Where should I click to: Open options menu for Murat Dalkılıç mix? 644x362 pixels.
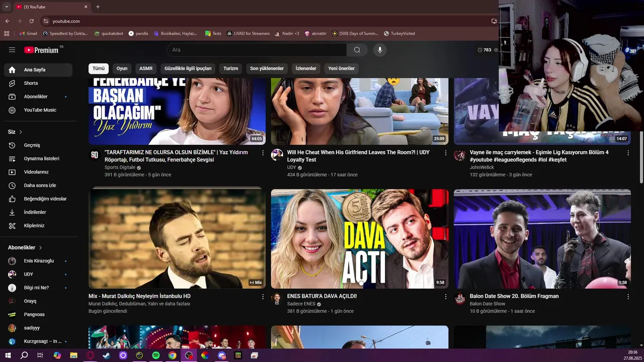tap(263, 297)
